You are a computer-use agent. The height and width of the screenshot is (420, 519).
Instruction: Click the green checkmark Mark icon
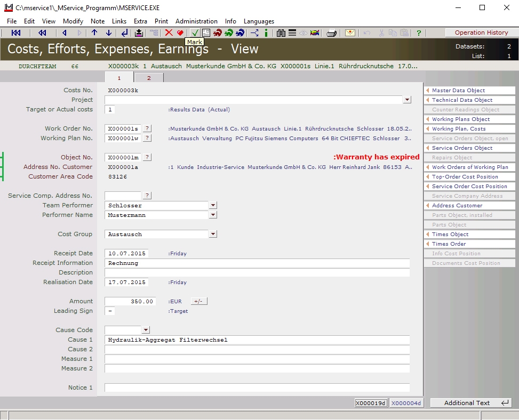tap(195, 33)
